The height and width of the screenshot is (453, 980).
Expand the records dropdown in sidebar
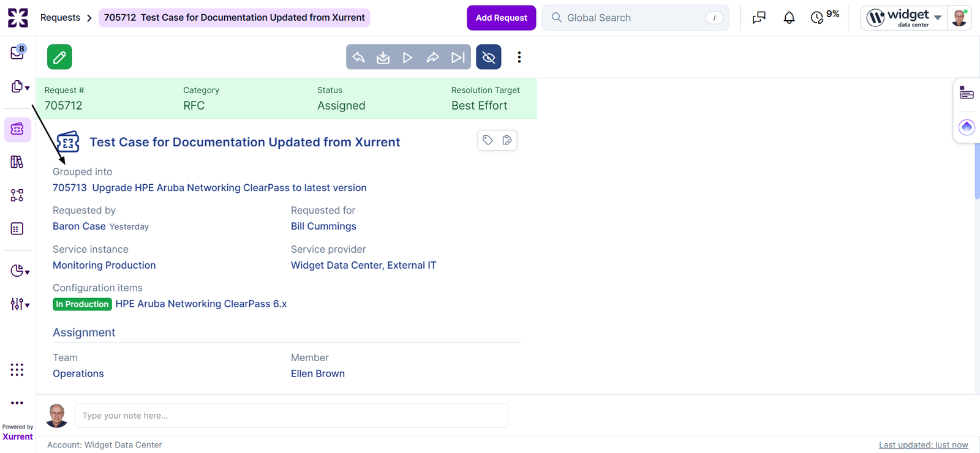click(x=20, y=87)
